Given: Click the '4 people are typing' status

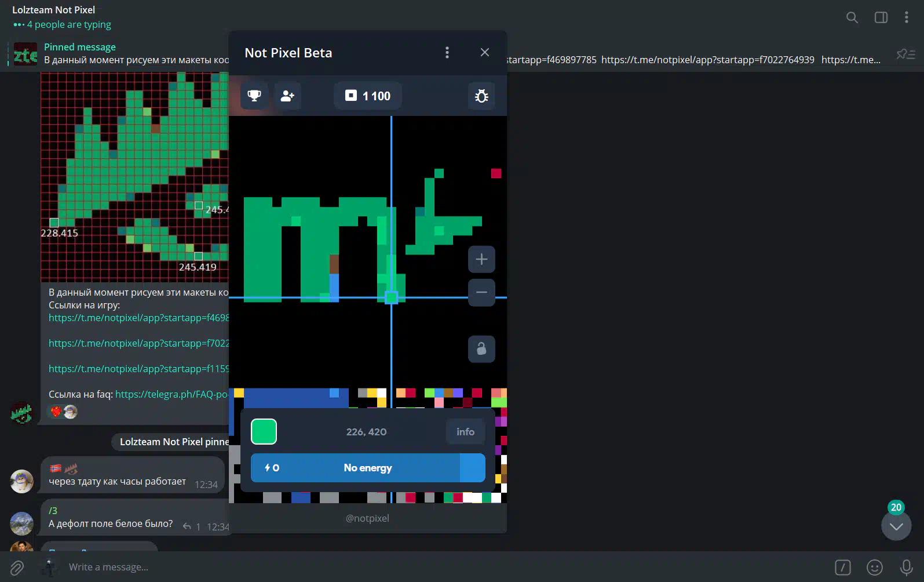Looking at the screenshot, I should tap(69, 24).
